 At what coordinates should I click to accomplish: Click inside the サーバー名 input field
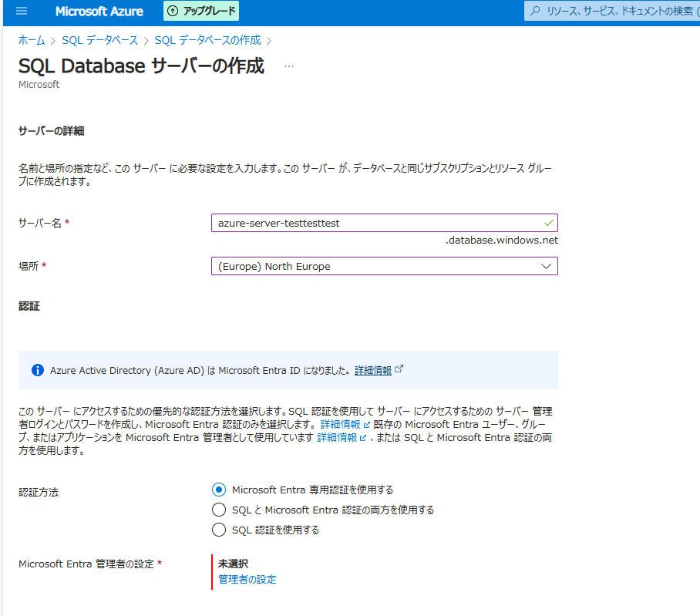[x=370, y=223]
